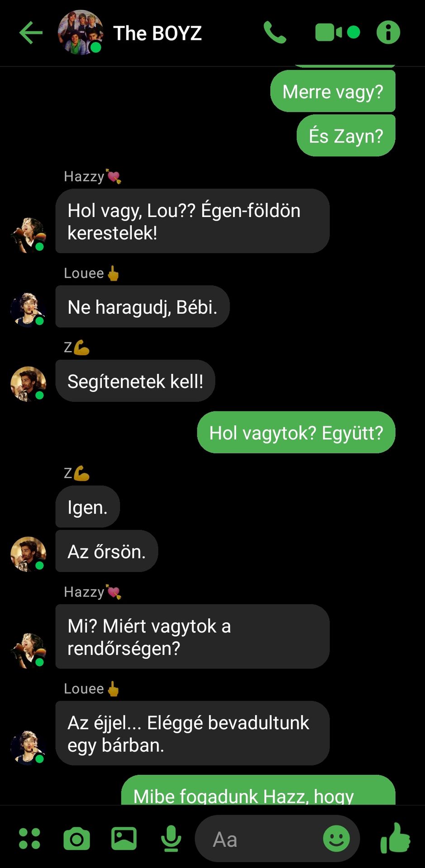Open the conversation info icon

click(388, 33)
